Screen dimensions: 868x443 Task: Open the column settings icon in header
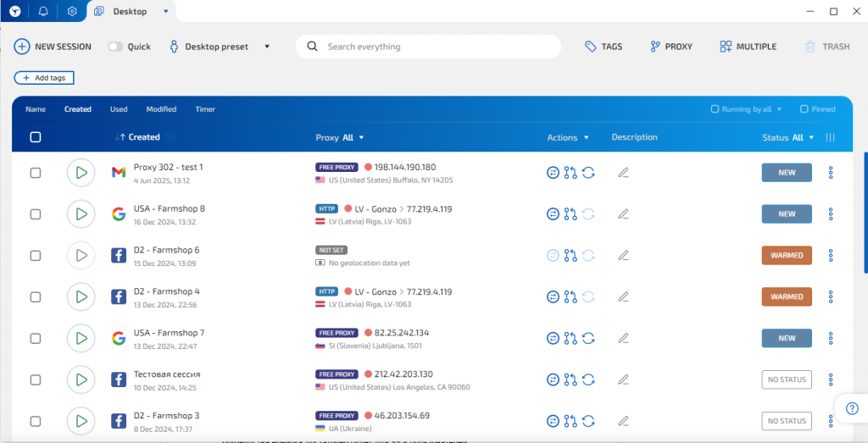(x=830, y=137)
